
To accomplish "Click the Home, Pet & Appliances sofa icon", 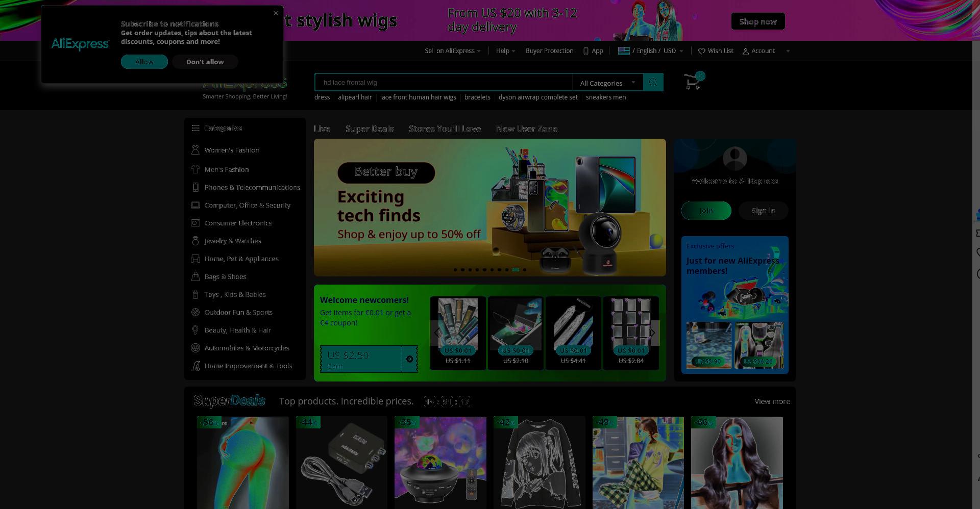I will point(195,259).
